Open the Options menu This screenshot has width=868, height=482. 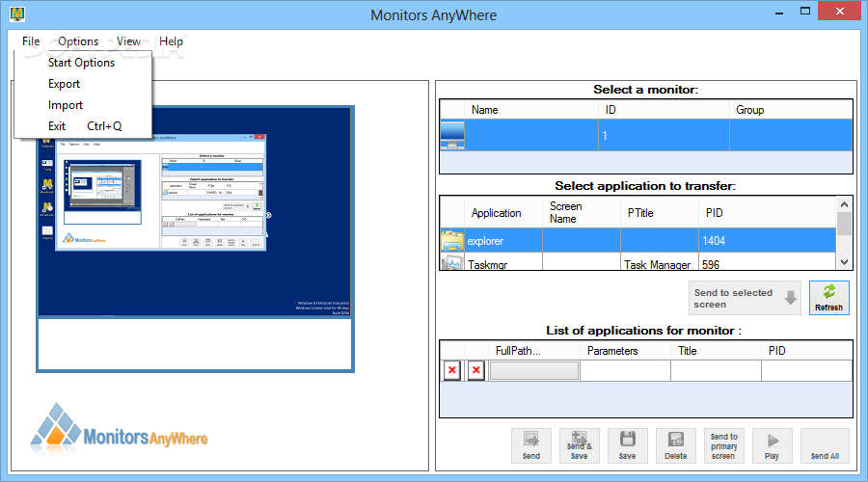[78, 41]
